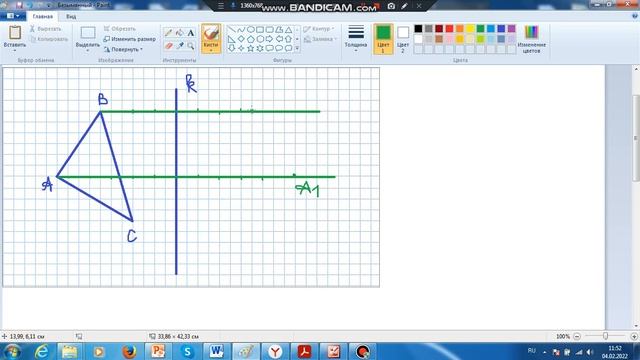Switch to the Главная ribbon tab

[42, 17]
